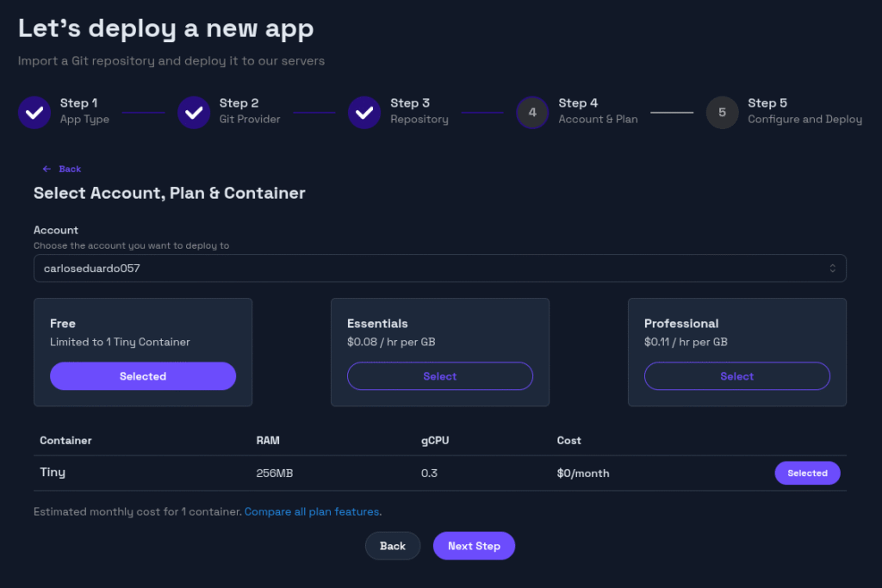Click the Step 3 checkmark circle icon

pyautogui.click(x=364, y=112)
